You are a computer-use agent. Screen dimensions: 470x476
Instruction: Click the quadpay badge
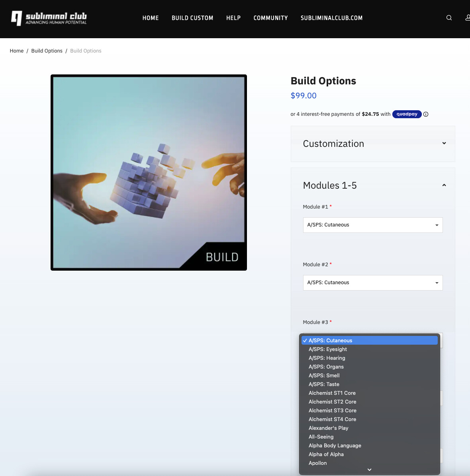407,114
